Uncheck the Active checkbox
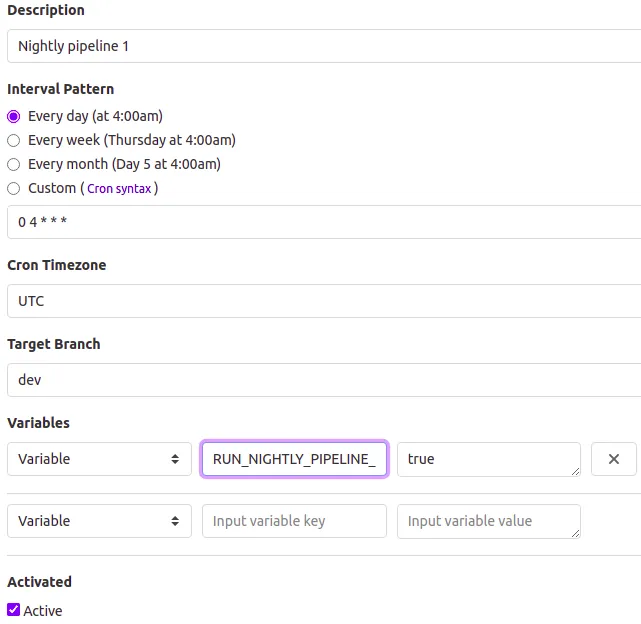 tap(14, 610)
